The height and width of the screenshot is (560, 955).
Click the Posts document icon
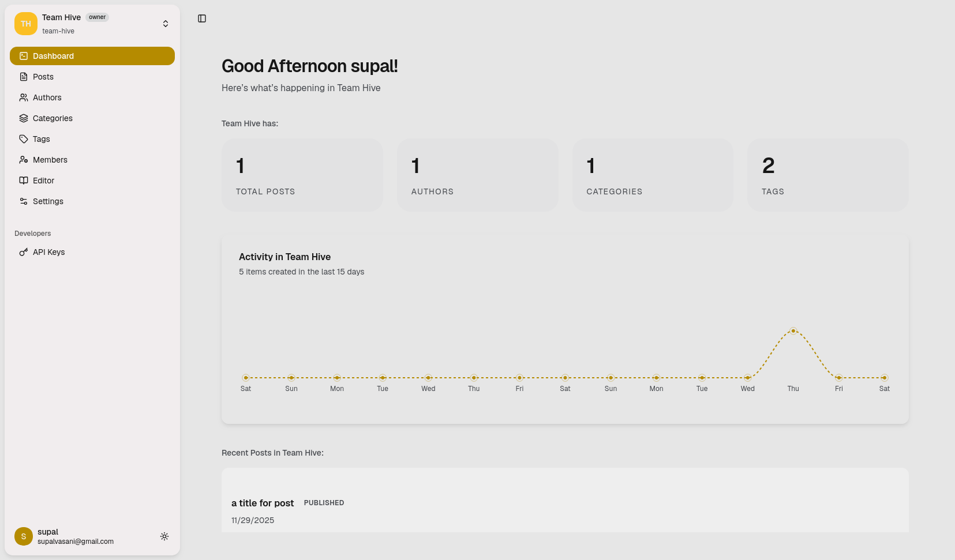(x=24, y=77)
